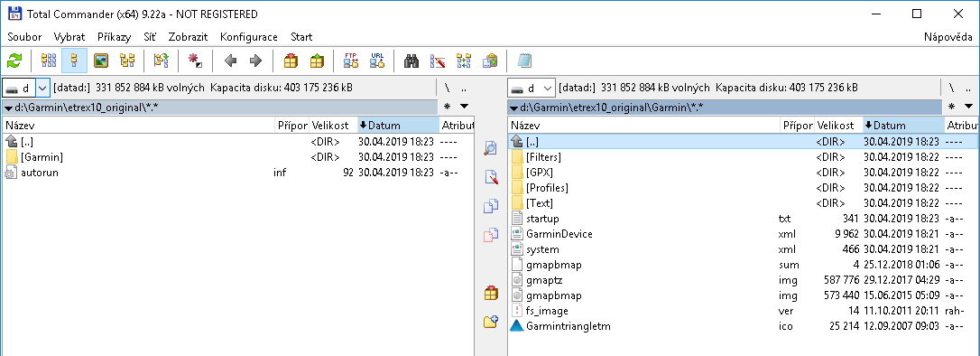980x356 pixels.
Task: Go back with the left arrow icon
Action: pos(231,61)
